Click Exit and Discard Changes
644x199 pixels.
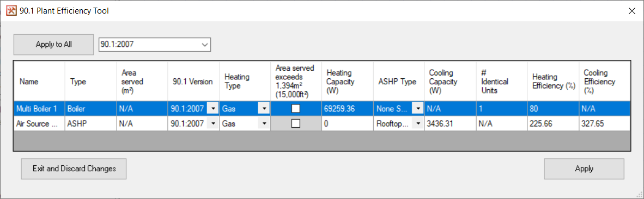(74, 169)
